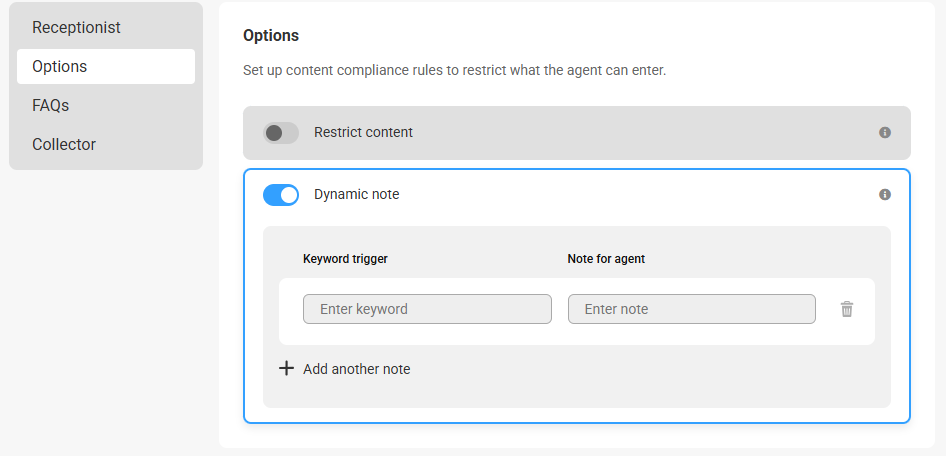Disable the Dynamic note toggle

281,195
